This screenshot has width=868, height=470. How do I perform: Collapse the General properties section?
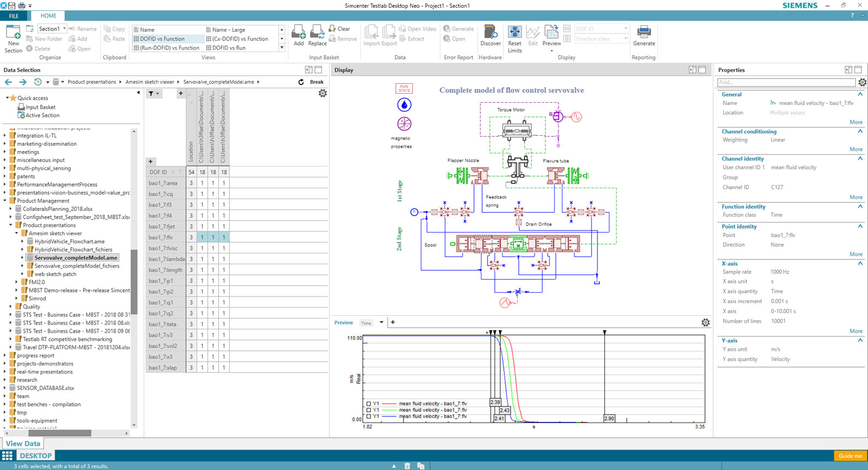(860, 95)
